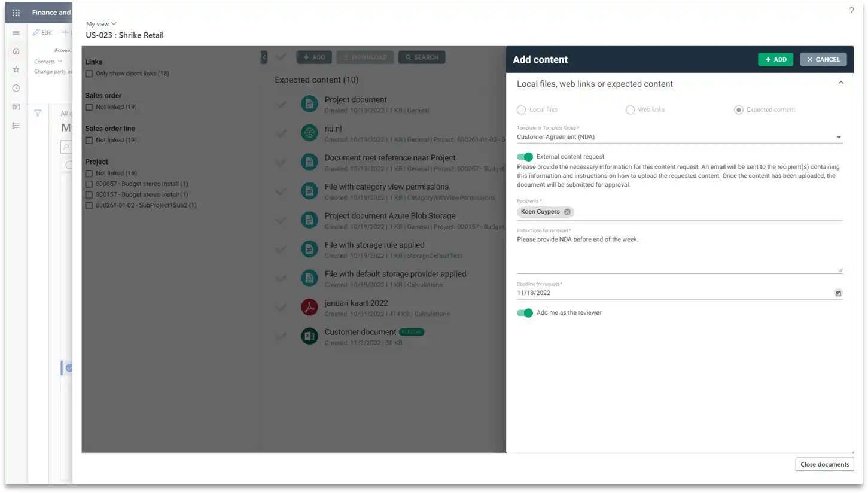
Task: Open the Dynamics app launcher waffle icon
Action: point(16,12)
